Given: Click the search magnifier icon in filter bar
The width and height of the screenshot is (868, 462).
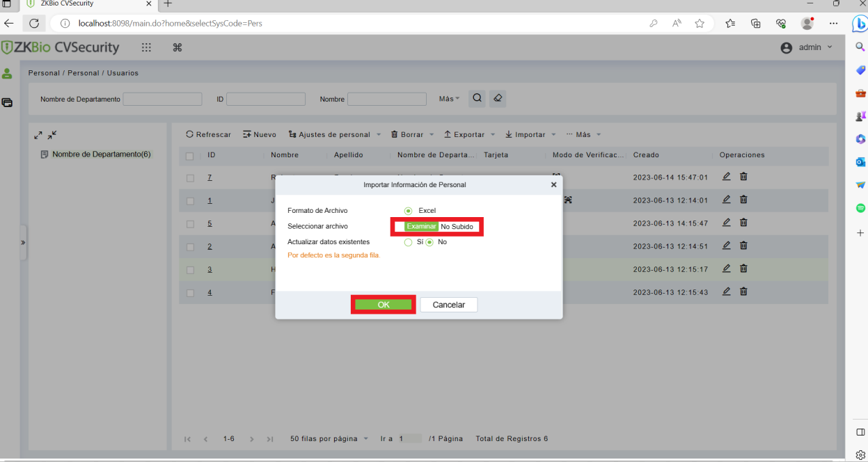Looking at the screenshot, I should [478, 99].
